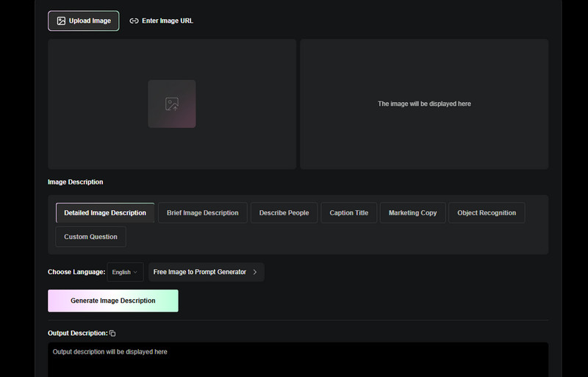Click the arrow next to Free Image to Prompt Generator
588x377 pixels.
coord(255,272)
